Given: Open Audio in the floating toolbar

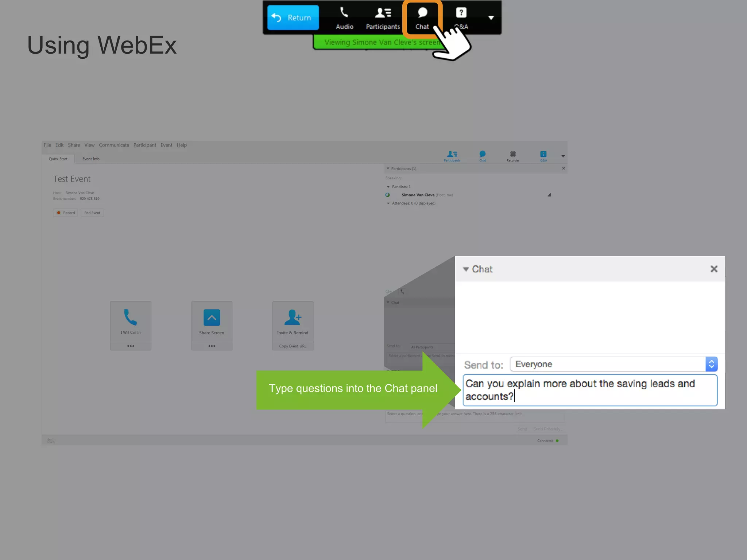Looking at the screenshot, I should point(344,18).
